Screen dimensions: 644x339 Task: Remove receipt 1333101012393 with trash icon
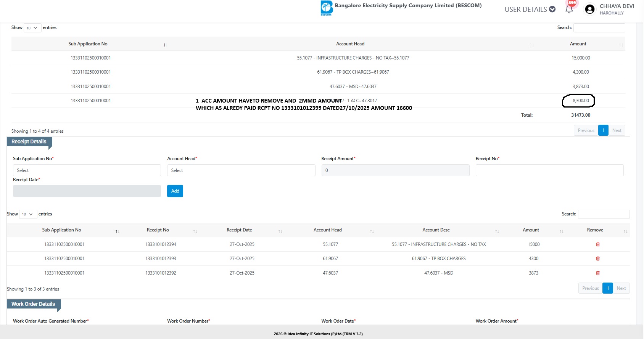coord(597,259)
